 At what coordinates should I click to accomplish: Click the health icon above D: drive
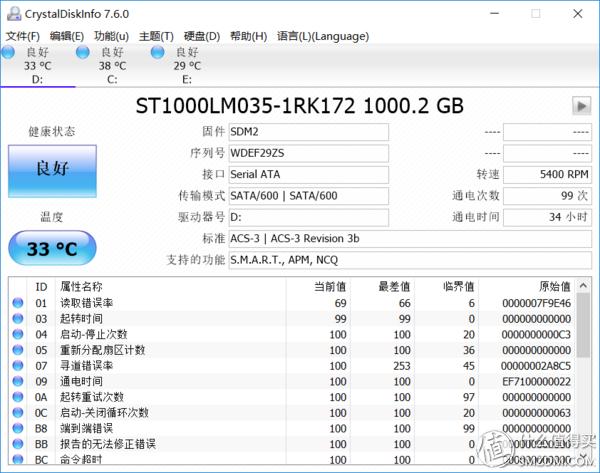8,52
